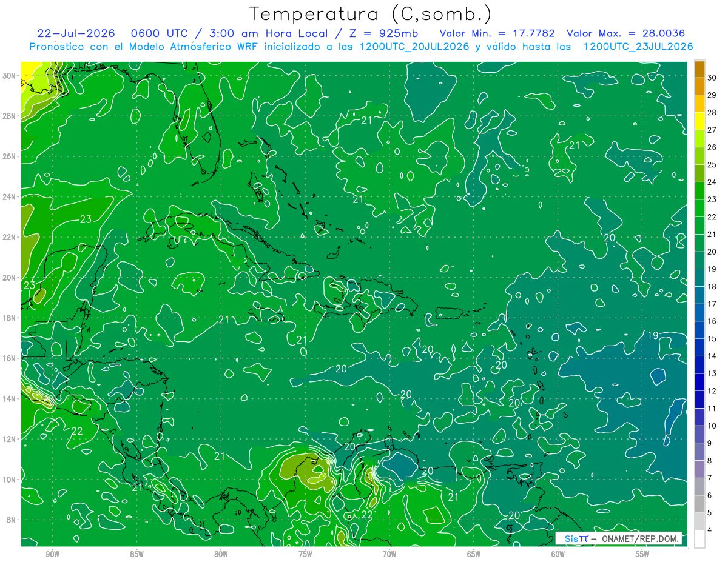This screenshot has height=562, width=728.
Task: Click the colorbar value label 25
Action: [x=712, y=165]
